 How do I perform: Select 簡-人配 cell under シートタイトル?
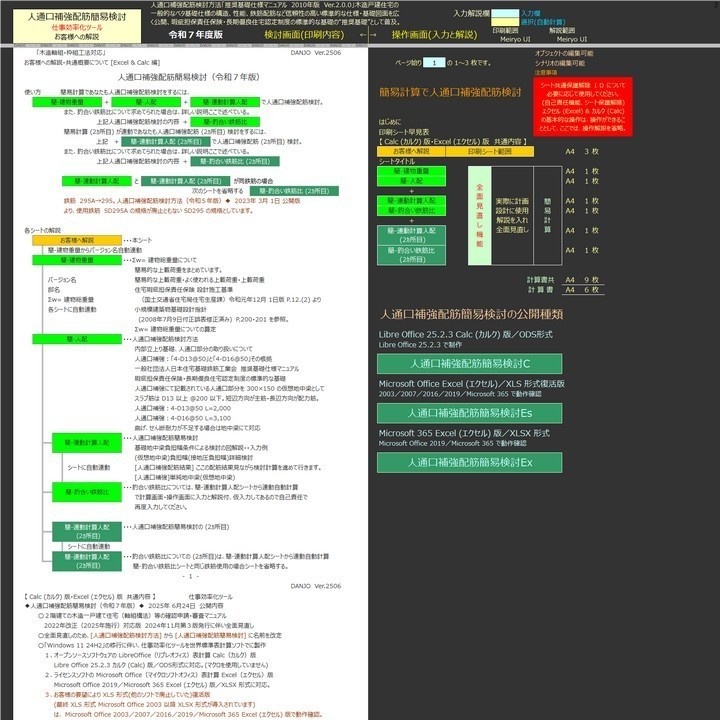click(411, 181)
